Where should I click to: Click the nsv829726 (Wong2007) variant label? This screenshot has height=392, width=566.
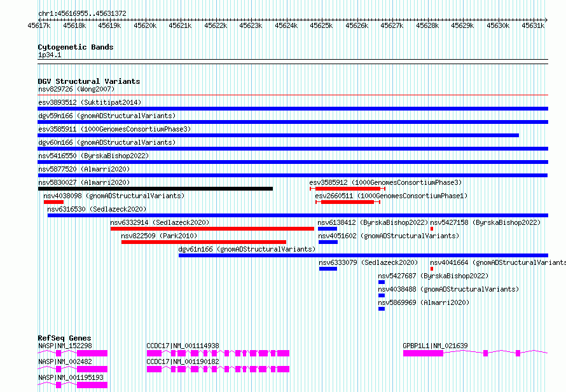[76, 89]
